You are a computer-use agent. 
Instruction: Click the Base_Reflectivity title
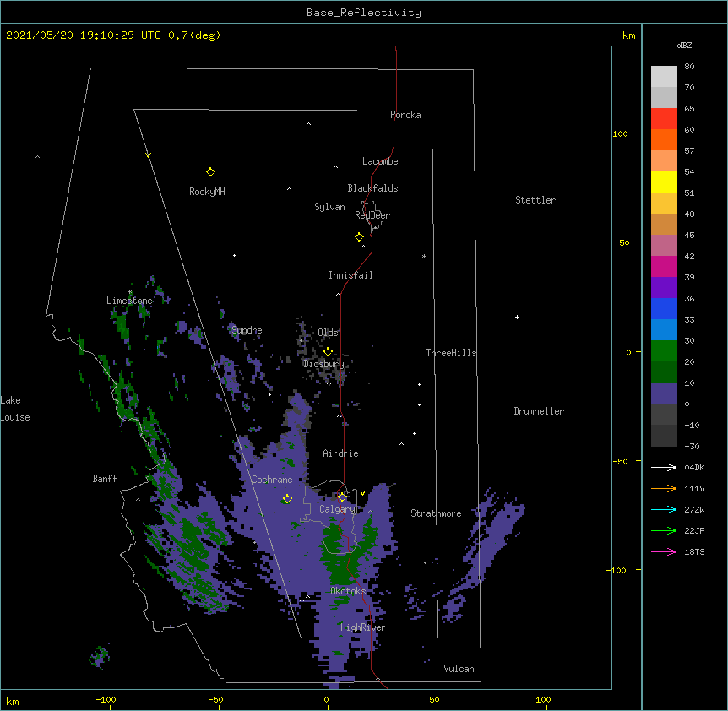(364, 13)
